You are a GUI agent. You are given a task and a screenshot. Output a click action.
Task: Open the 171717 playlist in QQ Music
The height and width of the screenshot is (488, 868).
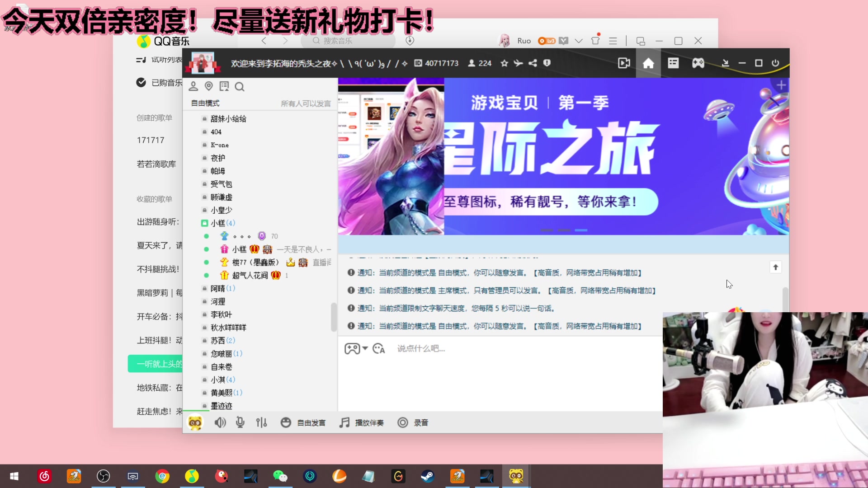[151, 140]
